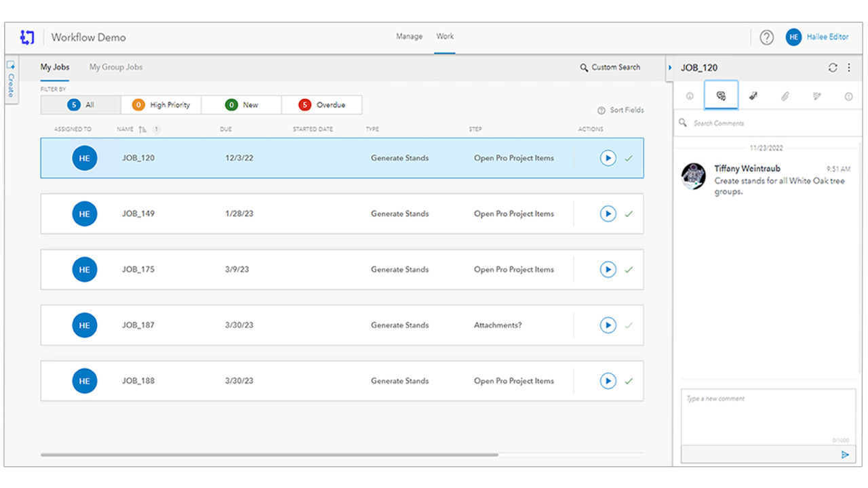Toggle Name column sort order
Screen dimensions: 868x488
142,129
